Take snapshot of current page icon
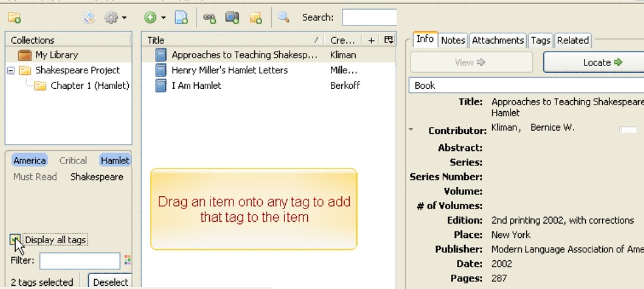Screen dimensions: 644x289 pos(232,17)
